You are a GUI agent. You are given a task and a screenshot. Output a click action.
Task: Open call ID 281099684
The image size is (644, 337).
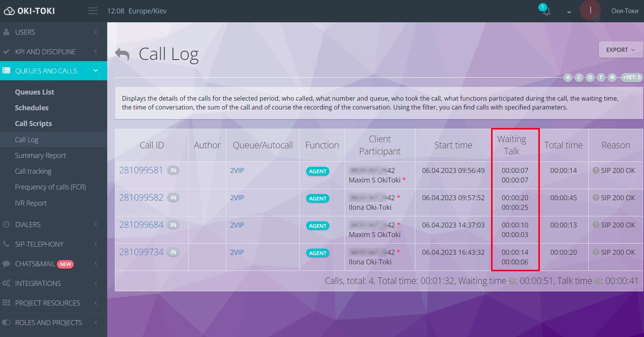[141, 225]
